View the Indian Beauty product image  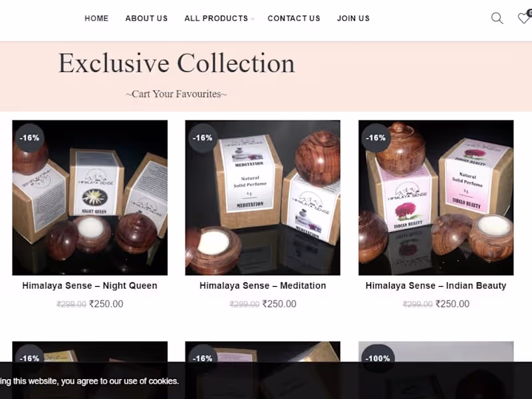[436, 198]
